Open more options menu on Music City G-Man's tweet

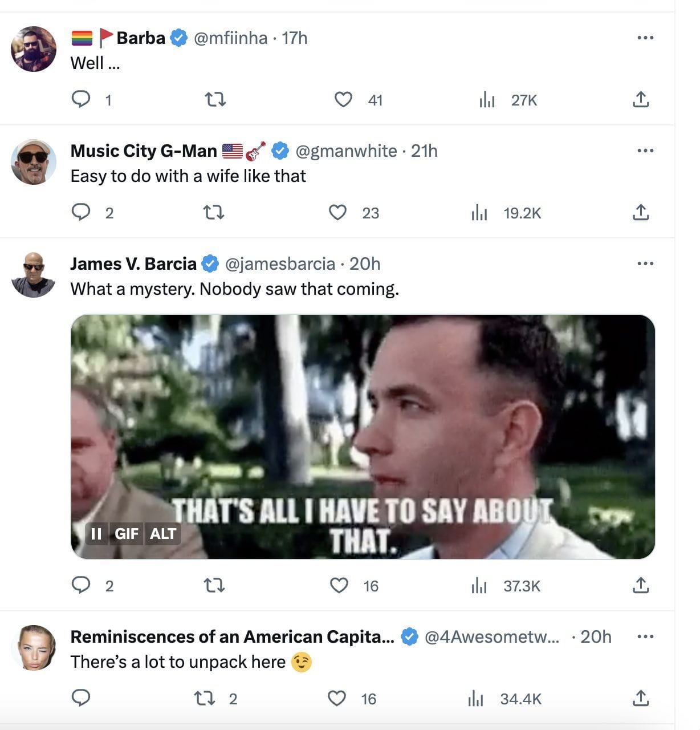[x=645, y=151]
